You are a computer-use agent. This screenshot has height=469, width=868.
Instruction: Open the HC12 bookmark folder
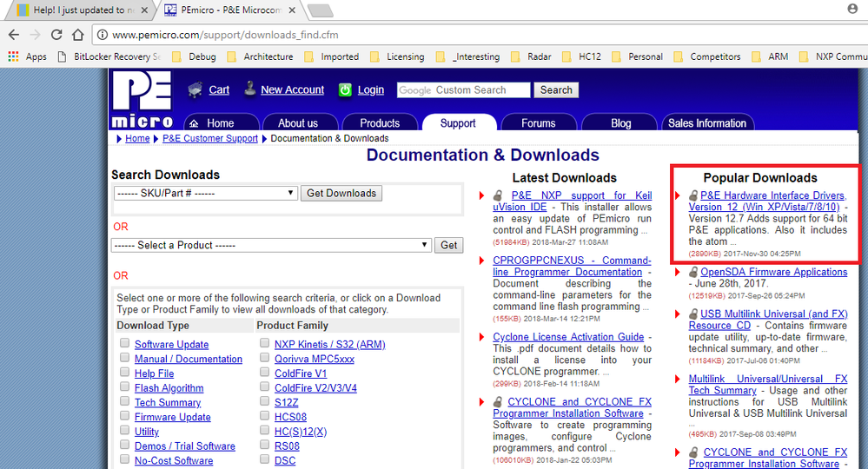(x=581, y=56)
